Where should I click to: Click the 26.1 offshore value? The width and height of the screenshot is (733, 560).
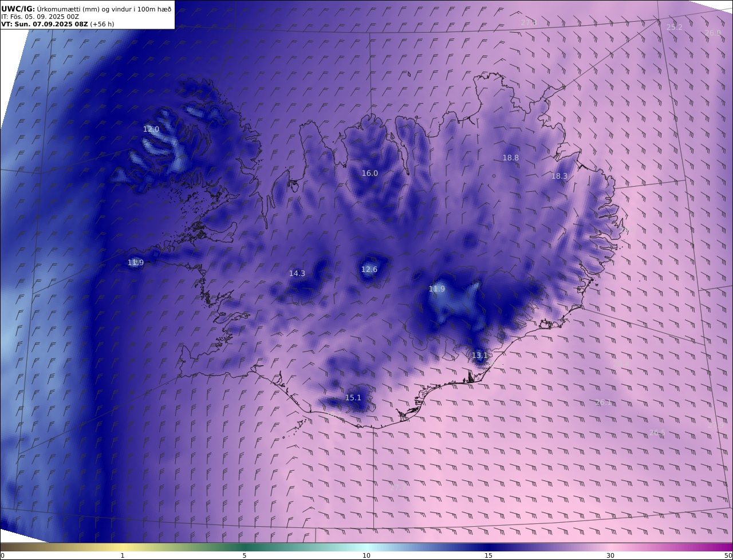(x=604, y=403)
